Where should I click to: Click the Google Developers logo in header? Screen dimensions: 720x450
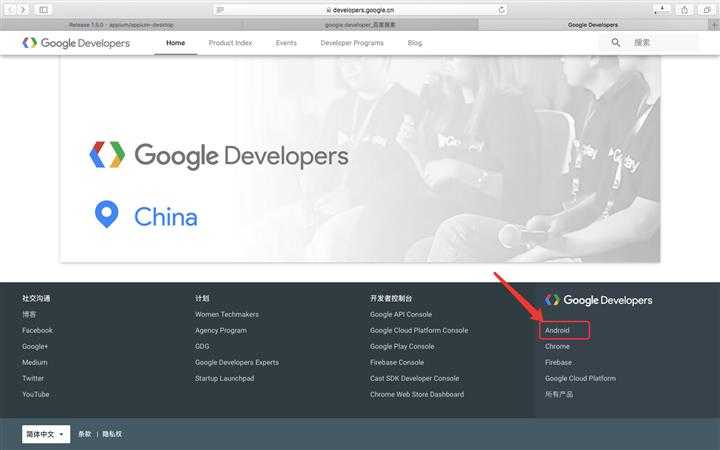pyautogui.click(x=76, y=43)
